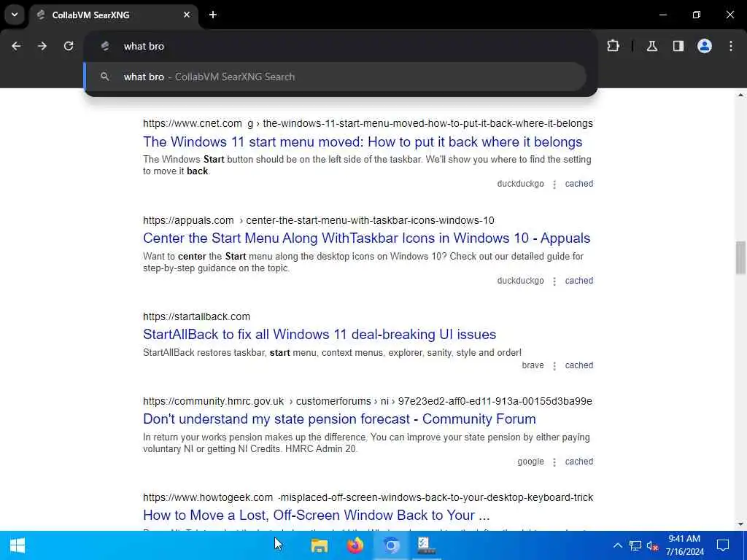Viewport: 747px width, 560px height.
Task: Select the CollabVM SearXNG tab
Action: (x=115, y=15)
